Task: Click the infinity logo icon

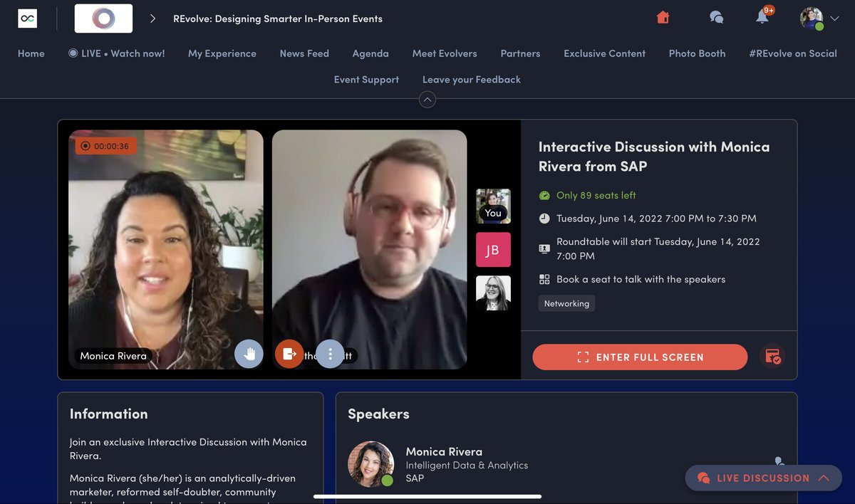Action: click(28, 19)
